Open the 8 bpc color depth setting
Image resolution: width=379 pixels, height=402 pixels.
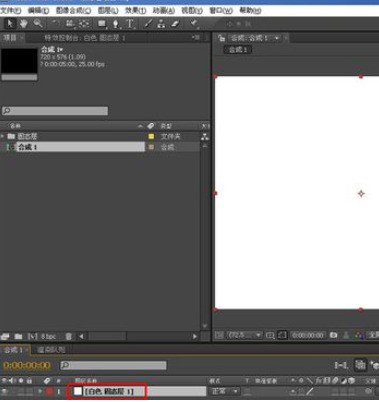point(48,336)
